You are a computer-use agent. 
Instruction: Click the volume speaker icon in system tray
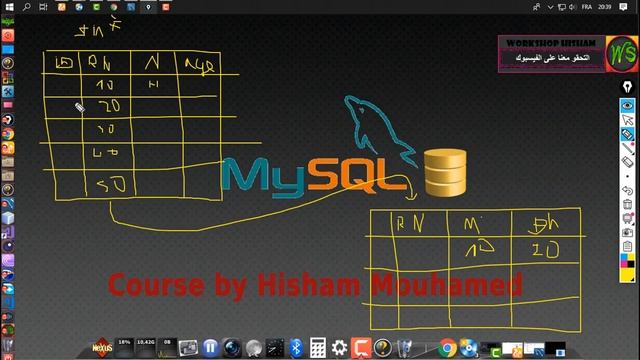coord(572,7)
